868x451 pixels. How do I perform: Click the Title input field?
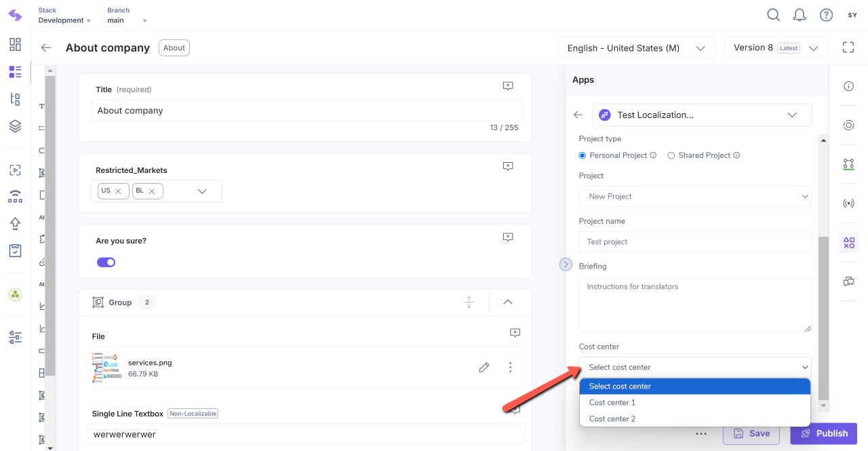click(307, 111)
